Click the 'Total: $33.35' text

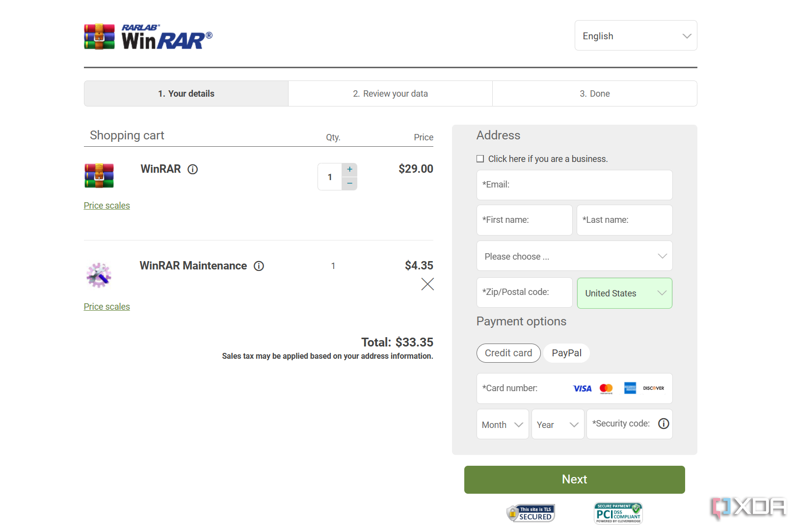click(397, 342)
